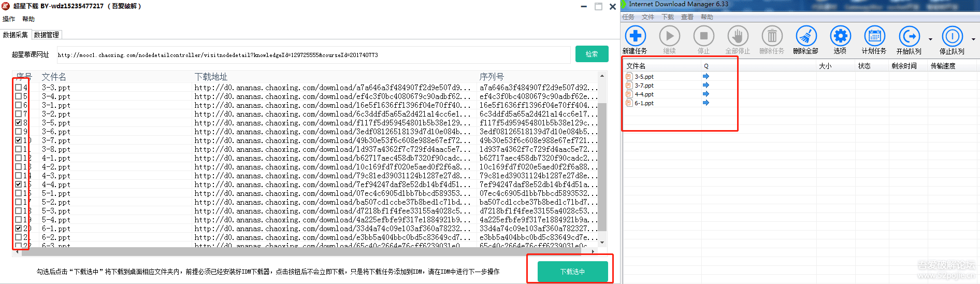Click file icon of 6-1.ppt in IDM
The height and width of the screenshot is (284, 980).
(629, 103)
